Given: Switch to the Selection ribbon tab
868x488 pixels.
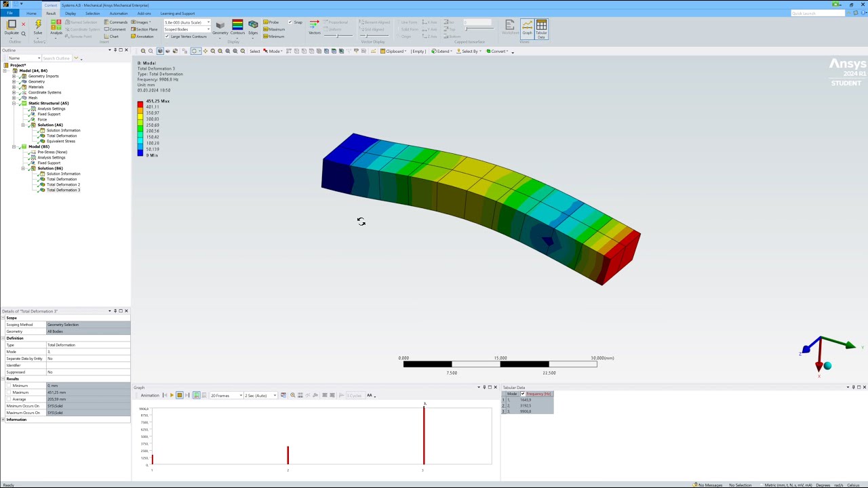Looking at the screenshot, I should coord(92,13).
